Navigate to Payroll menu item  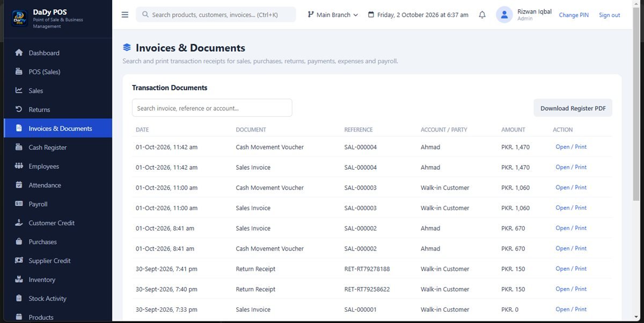(x=58, y=204)
